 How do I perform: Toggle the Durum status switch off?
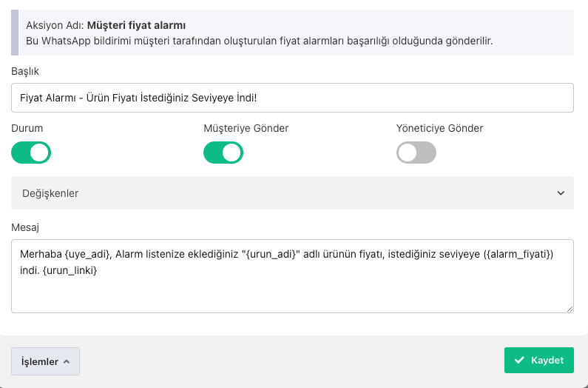click(31, 153)
